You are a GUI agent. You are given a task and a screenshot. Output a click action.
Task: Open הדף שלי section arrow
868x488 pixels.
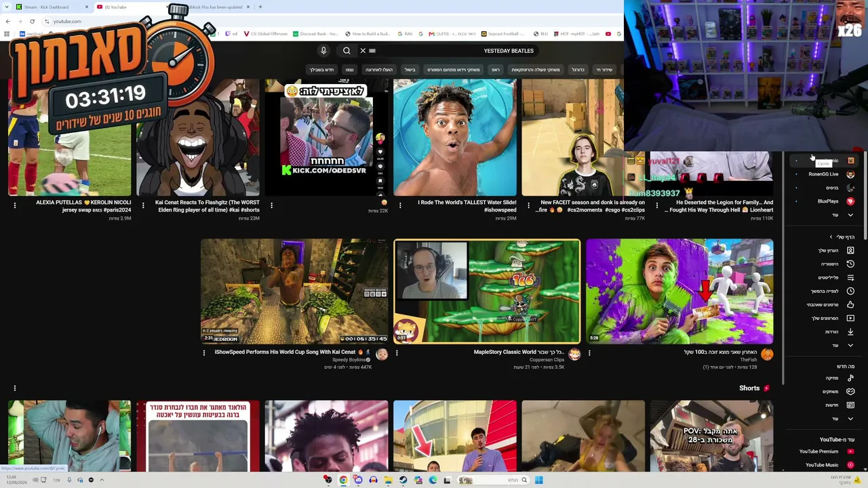[x=831, y=237]
